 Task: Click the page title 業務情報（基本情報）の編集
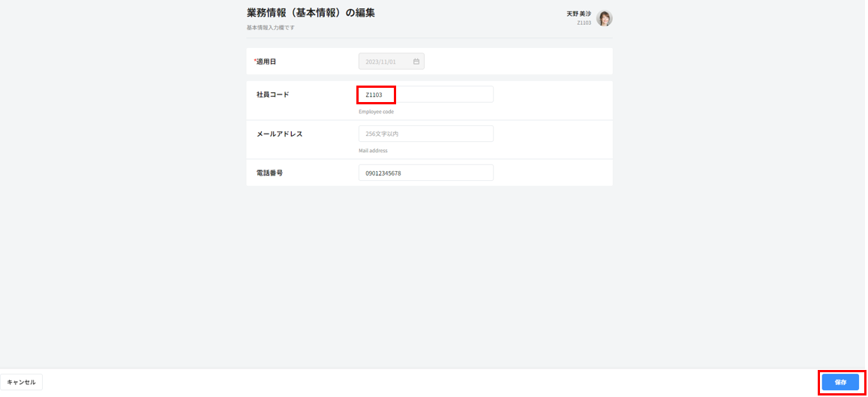[311, 13]
